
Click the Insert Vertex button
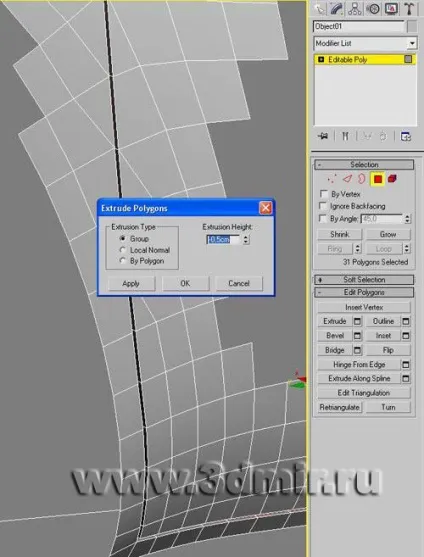pyautogui.click(x=364, y=307)
